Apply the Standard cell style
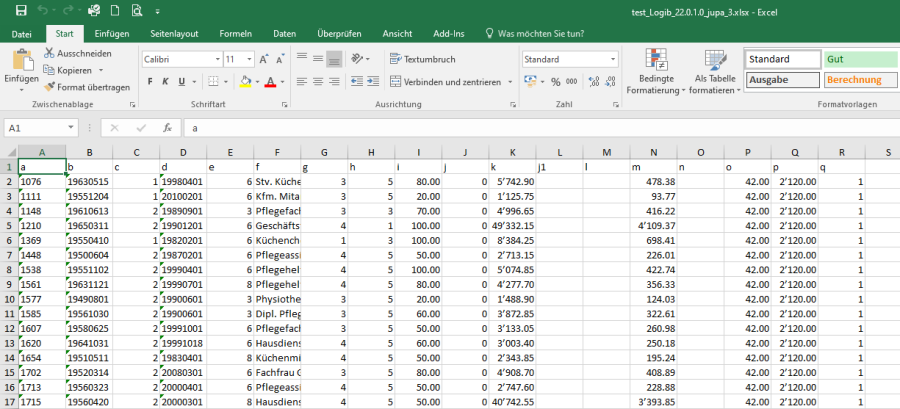 (783, 59)
